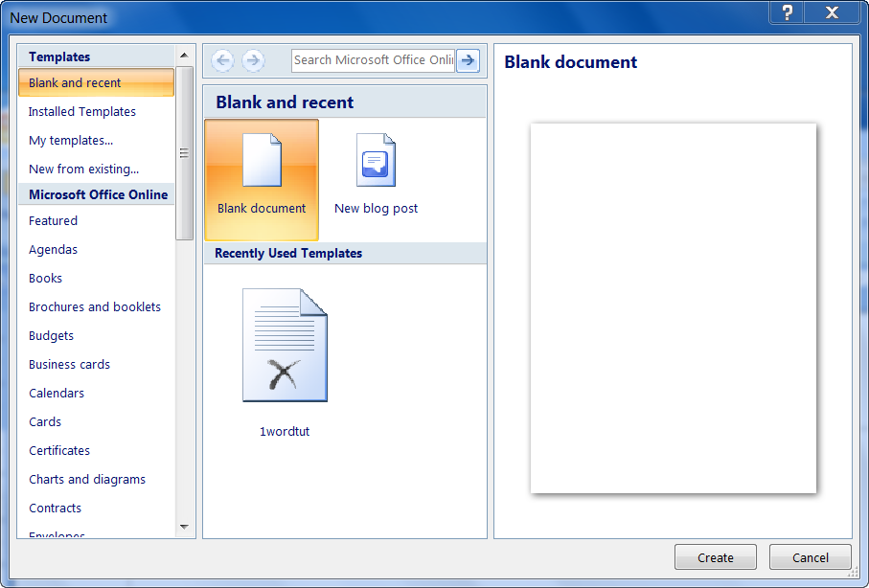Click the Back navigation arrow
869x588 pixels.
(223, 60)
